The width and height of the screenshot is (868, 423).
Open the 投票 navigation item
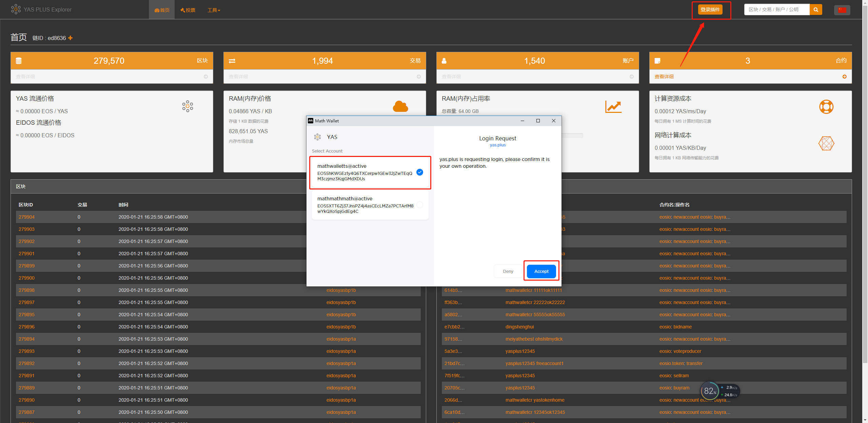(x=188, y=10)
